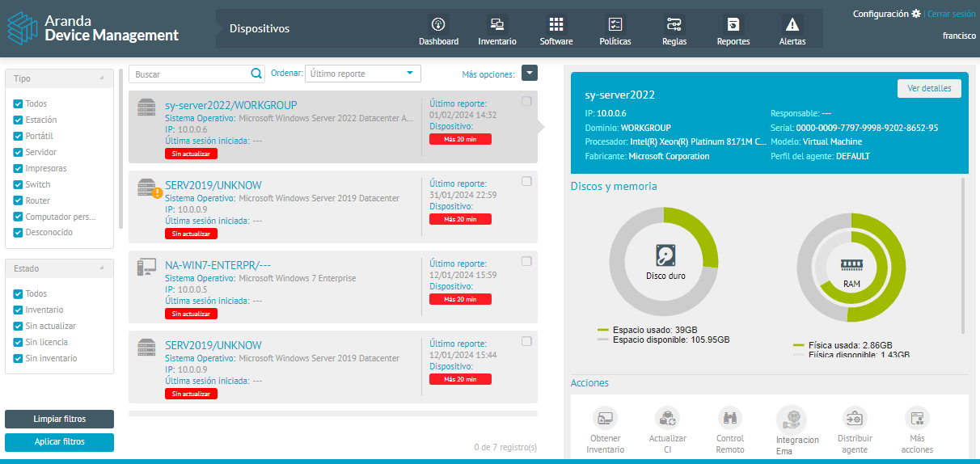The width and height of the screenshot is (980, 464).
Task: Uncheck the Tipo Todos checkbox
Action: 18,104
